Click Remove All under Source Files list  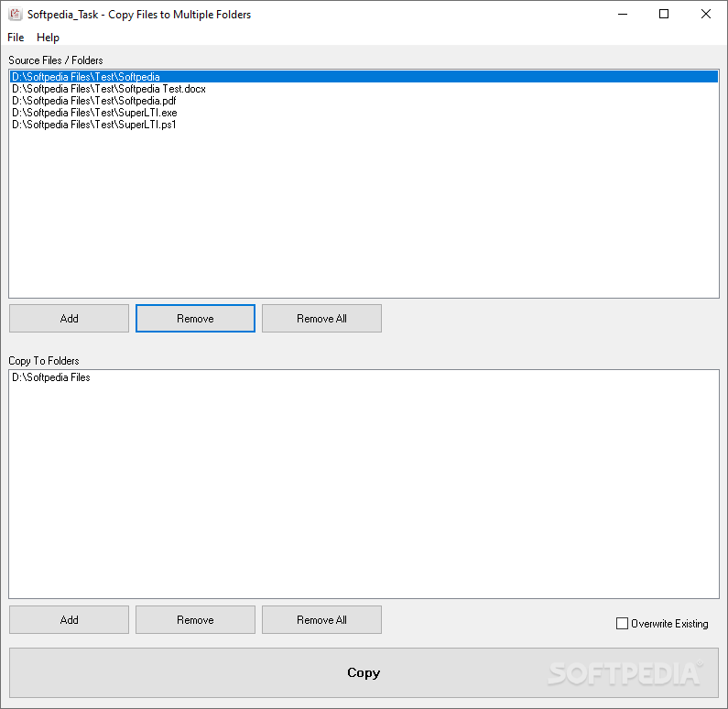coord(321,319)
